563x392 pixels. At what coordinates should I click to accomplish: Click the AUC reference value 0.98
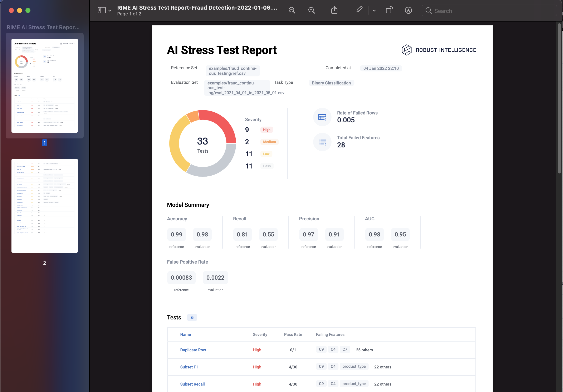[374, 234]
